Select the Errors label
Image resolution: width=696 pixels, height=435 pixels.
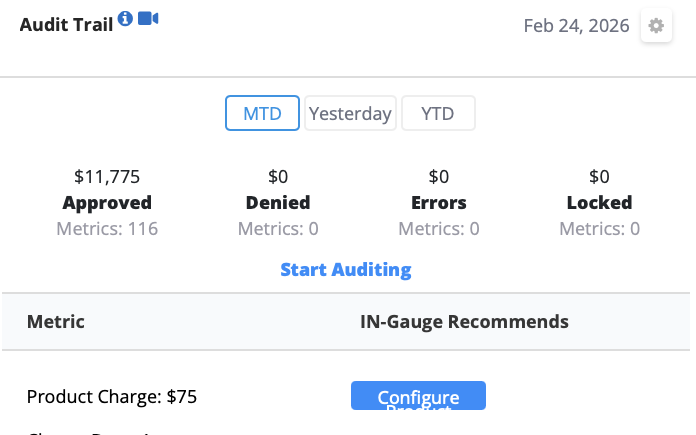pyautogui.click(x=439, y=202)
